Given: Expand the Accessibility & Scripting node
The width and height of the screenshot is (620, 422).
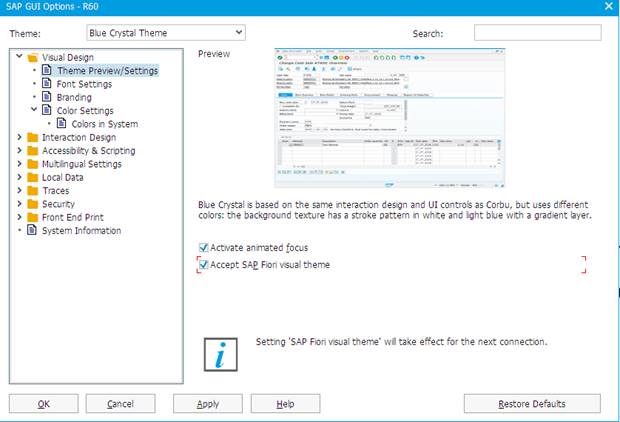Looking at the screenshot, I should pyautogui.click(x=19, y=150).
